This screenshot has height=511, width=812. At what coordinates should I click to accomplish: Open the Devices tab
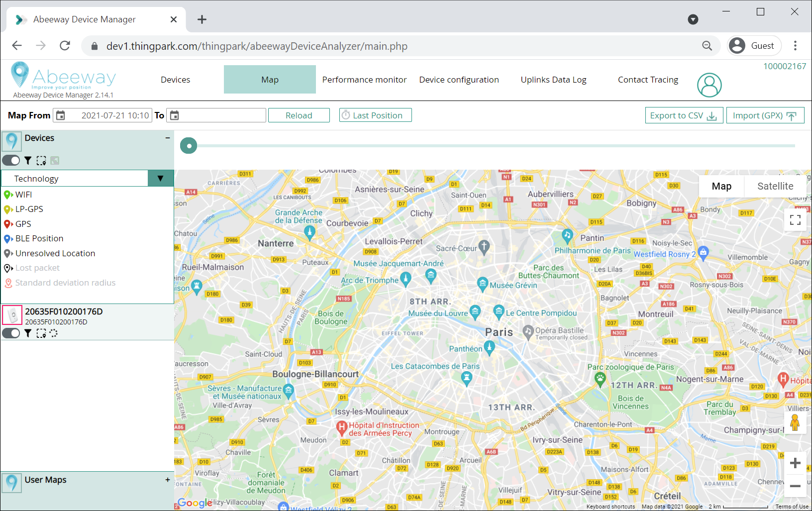[x=175, y=80]
